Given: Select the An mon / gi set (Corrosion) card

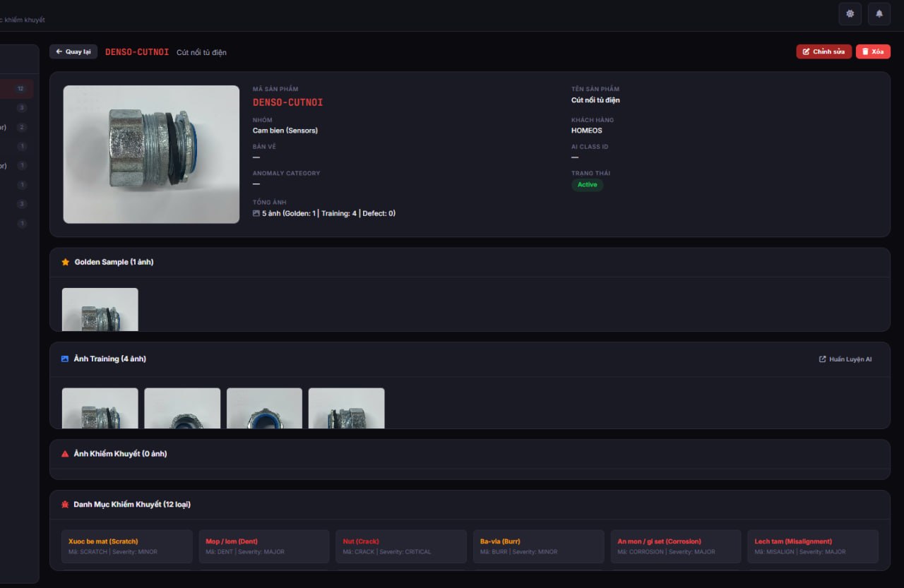Looking at the screenshot, I should 676,546.
